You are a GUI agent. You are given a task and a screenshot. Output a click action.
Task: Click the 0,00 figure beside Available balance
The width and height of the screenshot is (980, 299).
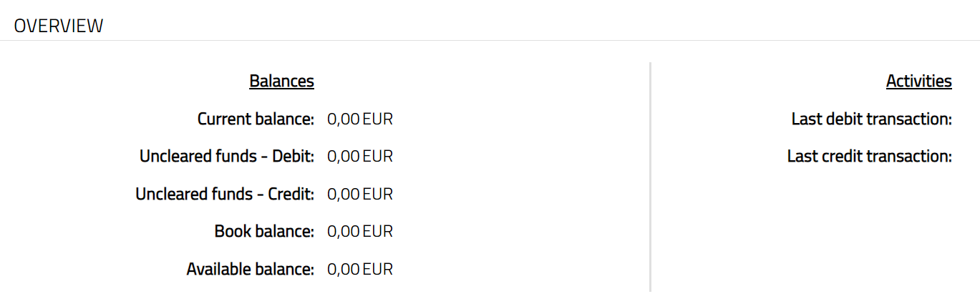click(x=343, y=270)
